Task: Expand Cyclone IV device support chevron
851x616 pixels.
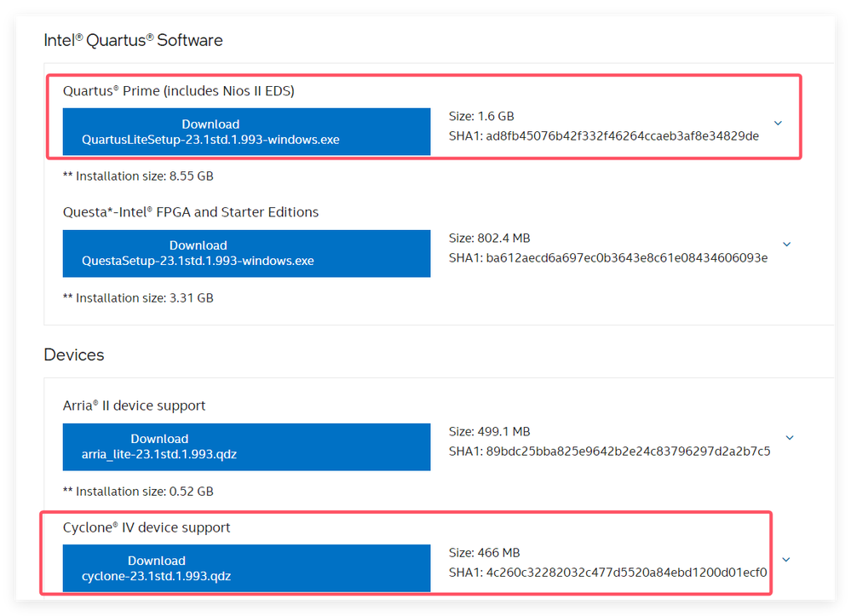Action: tap(785, 560)
